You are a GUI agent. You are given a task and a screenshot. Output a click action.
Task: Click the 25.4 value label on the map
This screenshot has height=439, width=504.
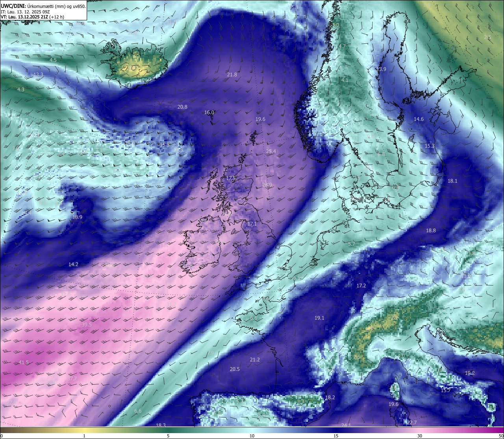tap(271, 151)
